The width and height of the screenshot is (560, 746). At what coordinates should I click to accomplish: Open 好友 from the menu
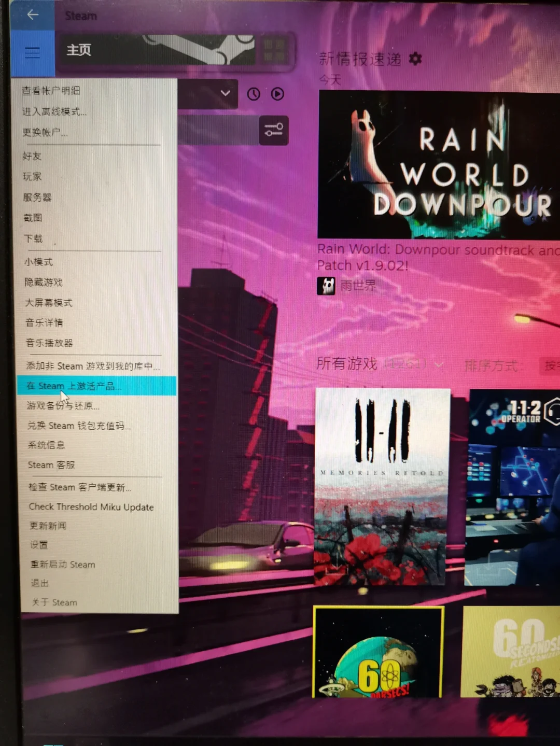pos(32,156)
